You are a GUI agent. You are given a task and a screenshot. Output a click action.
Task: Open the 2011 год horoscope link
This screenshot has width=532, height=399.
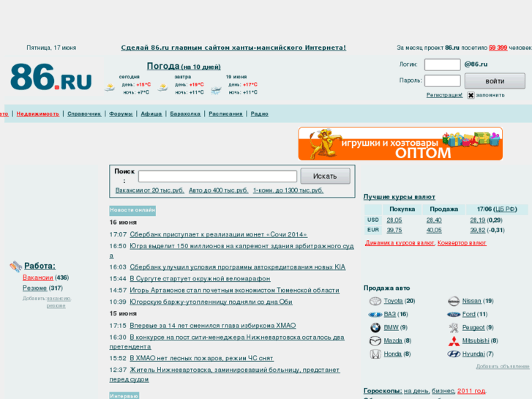(471, 391)
